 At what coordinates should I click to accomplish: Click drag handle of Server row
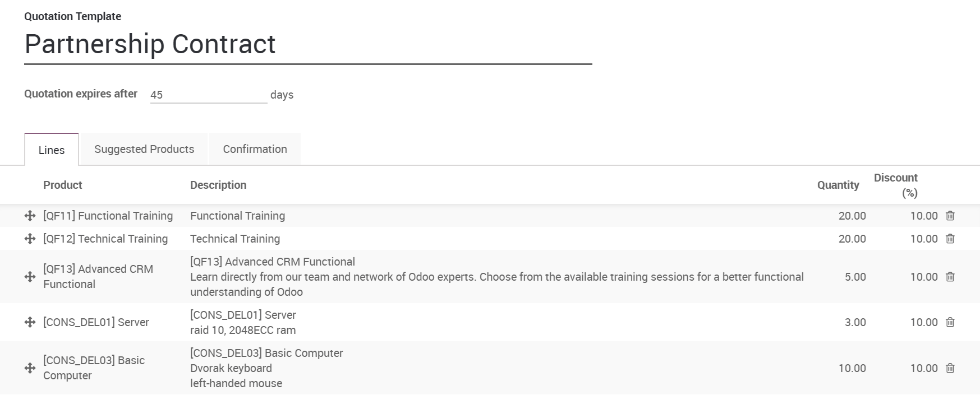click(30, 322)
